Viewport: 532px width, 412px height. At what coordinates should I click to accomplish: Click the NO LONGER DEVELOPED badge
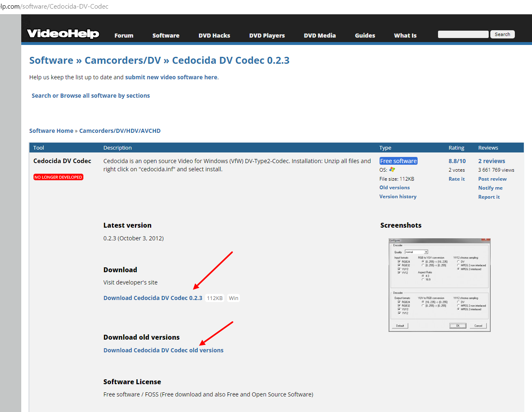tap(58, 177)
